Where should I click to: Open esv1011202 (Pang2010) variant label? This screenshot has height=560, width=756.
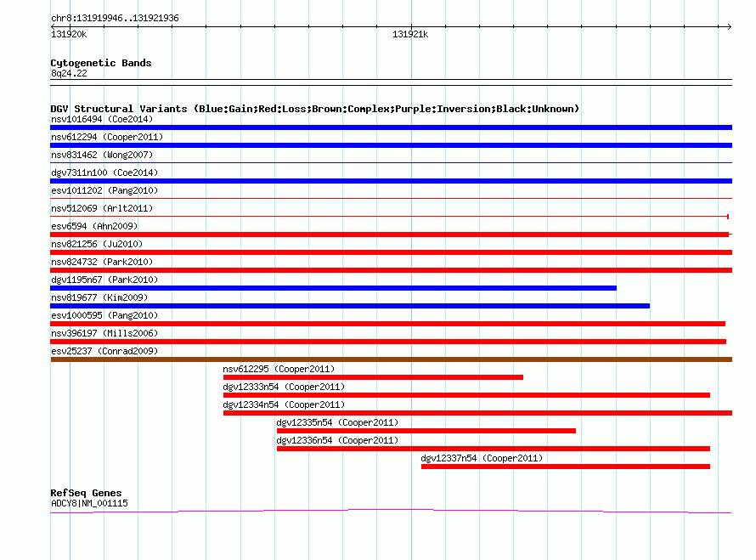click(104, 190)
